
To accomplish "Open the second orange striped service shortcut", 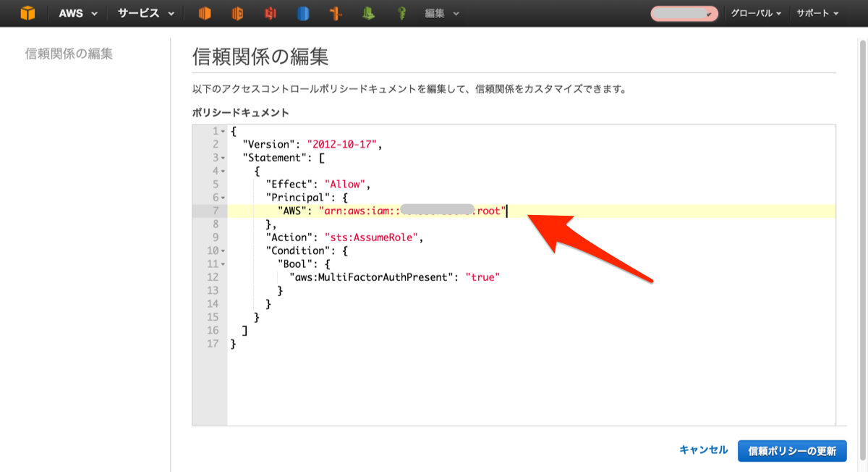I will point(237,13).
